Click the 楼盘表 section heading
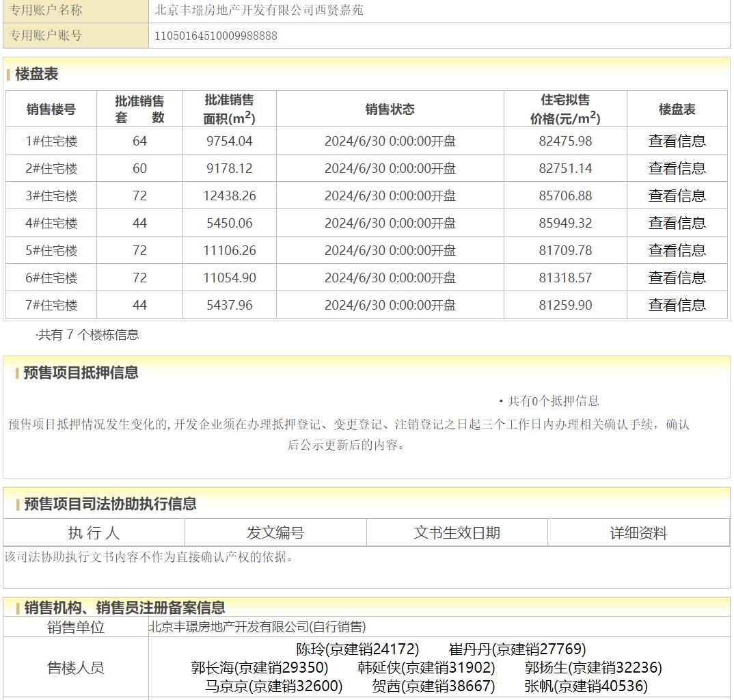Screen dimensions: 734x700 click(x=36, y=74)
